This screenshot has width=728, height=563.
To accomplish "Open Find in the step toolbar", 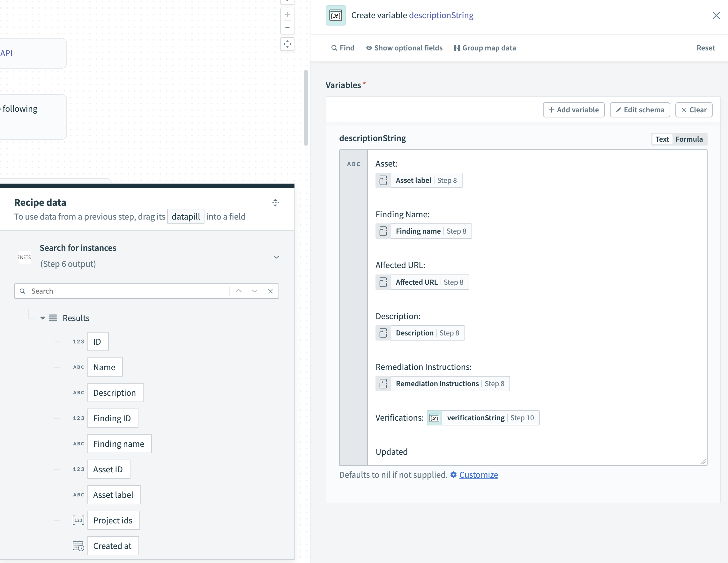I will click(343, 48).
